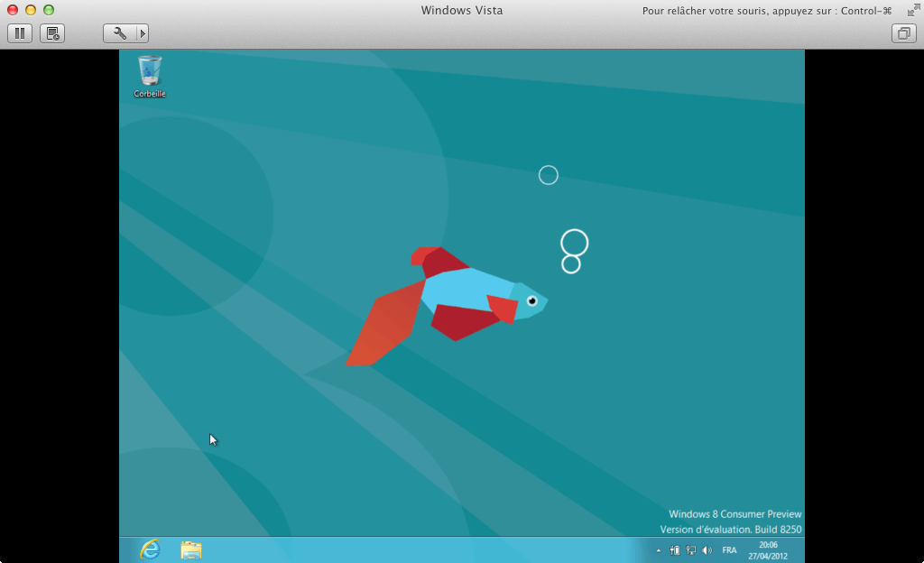Launch Internet Explorer from taskbar

point(151,550)
